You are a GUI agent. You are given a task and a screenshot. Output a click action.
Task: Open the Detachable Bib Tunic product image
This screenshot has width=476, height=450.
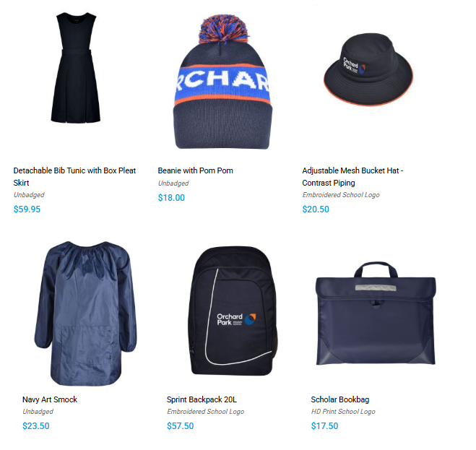point(76,67)
